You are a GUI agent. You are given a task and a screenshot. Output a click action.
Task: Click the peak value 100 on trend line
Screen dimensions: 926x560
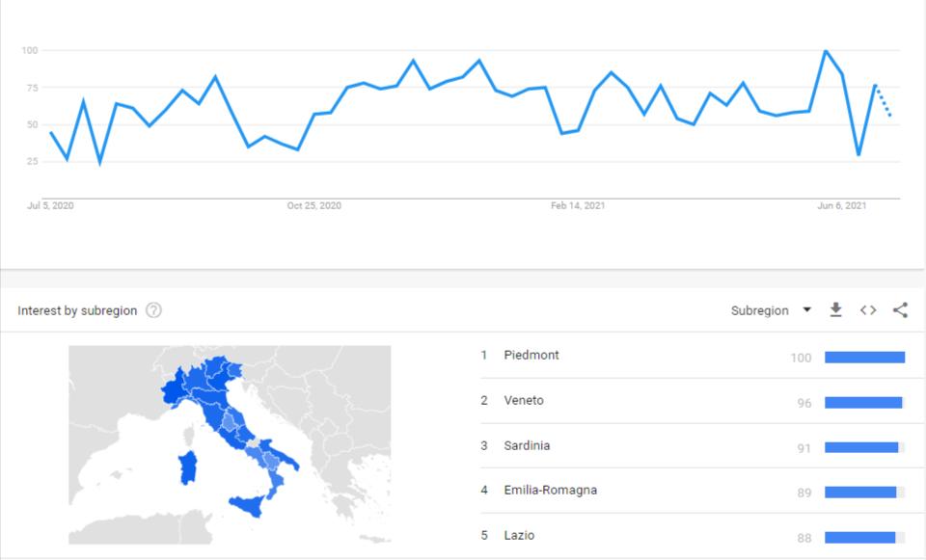click(x=825, y=51)
